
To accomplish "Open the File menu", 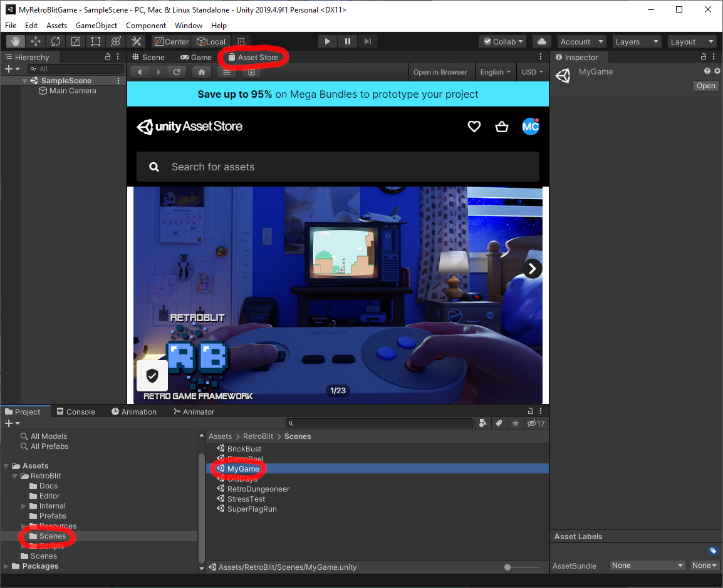I will pos(11,25).
